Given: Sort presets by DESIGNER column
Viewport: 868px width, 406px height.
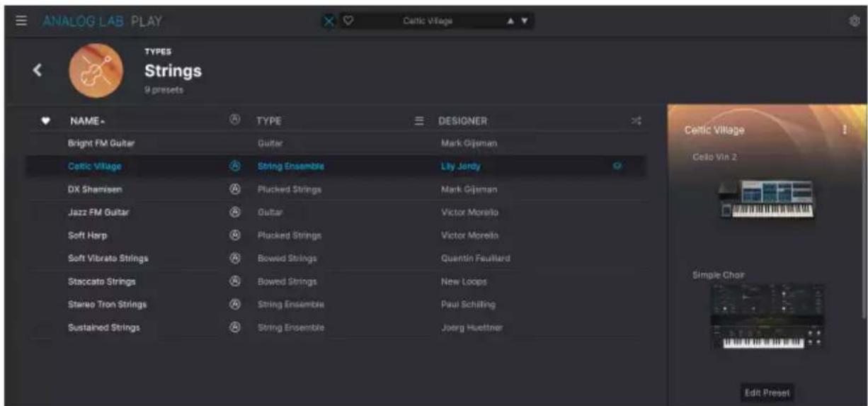Looking at the screenshot, I should coord(463,121).
